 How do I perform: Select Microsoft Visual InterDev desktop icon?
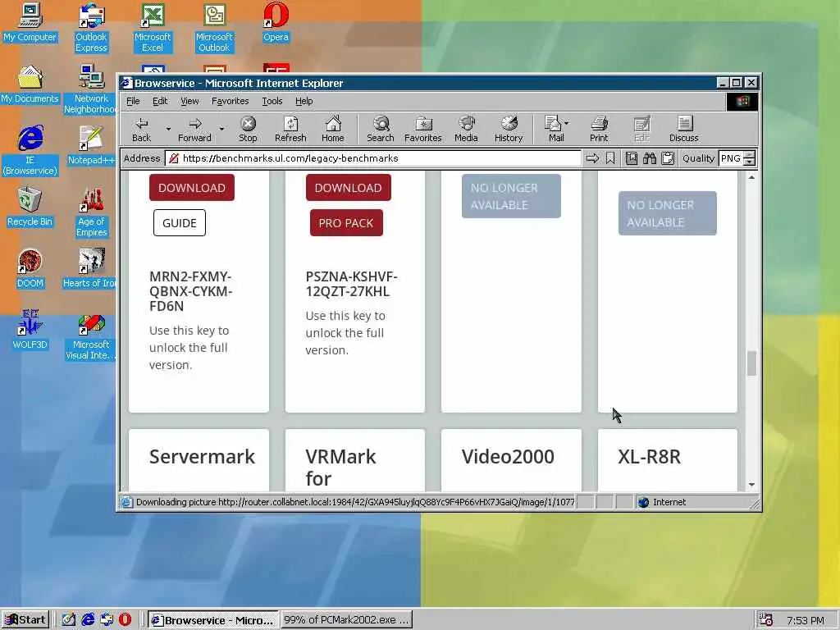(x=91, y=336)
